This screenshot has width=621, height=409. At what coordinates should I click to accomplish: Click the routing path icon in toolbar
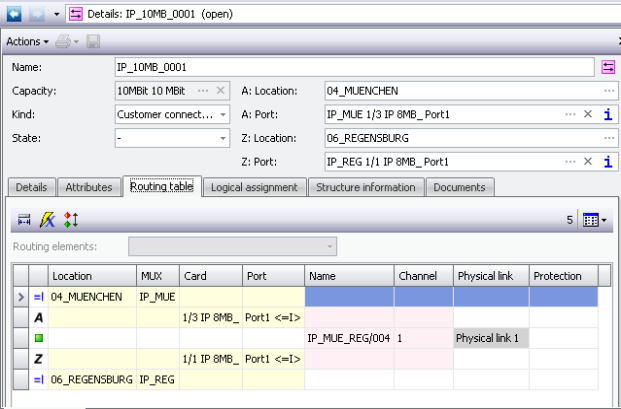(24, 220)
